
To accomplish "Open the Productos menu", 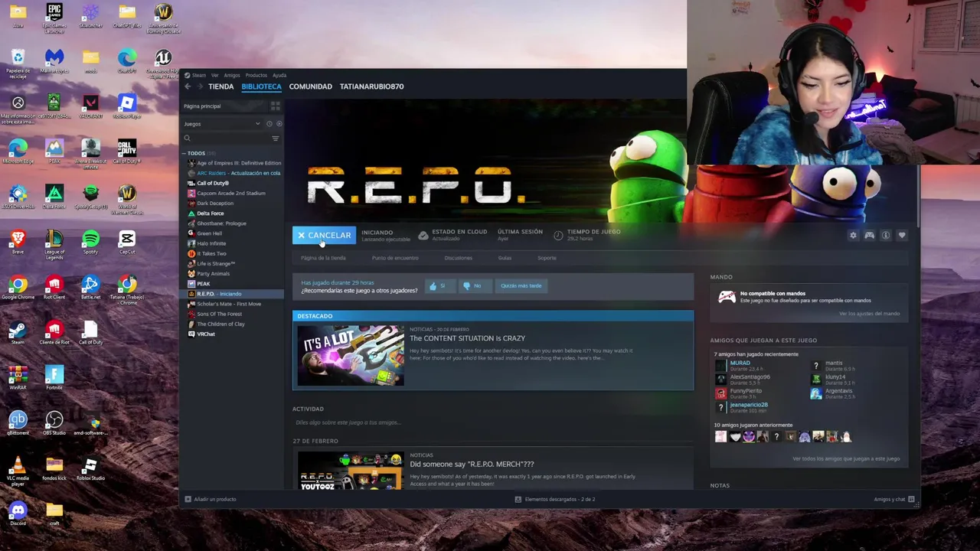I will [256, 75].
